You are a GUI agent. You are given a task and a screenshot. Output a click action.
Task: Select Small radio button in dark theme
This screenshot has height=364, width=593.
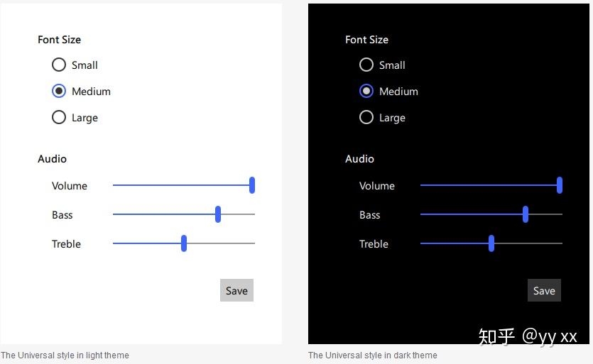366,65
